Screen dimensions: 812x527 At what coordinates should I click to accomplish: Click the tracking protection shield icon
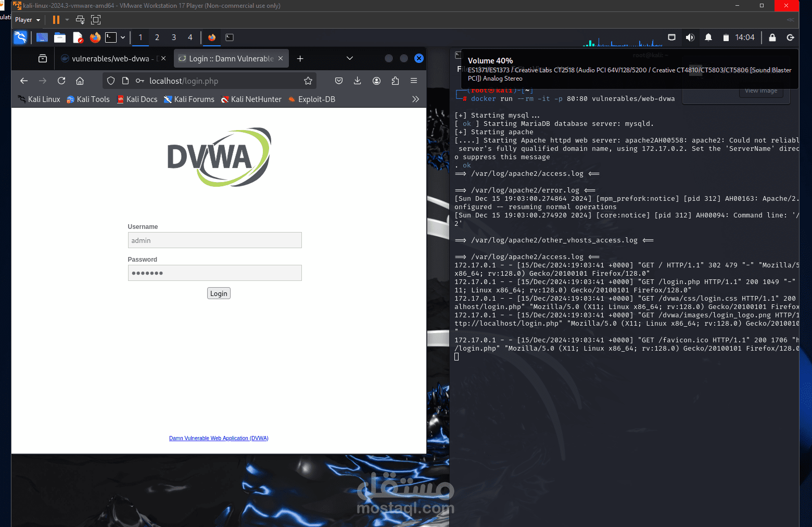pyautogui.click(x=111, y=81)
